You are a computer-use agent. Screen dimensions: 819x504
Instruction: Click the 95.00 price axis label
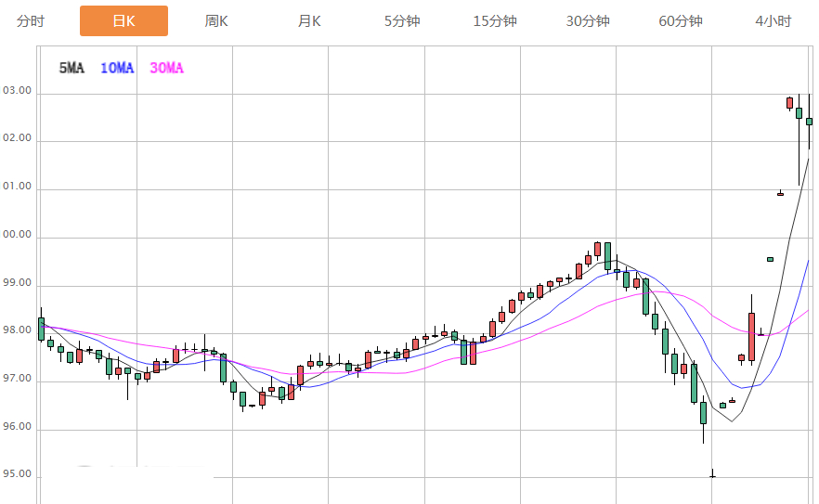pyautogui.click(x=18, y=473)
